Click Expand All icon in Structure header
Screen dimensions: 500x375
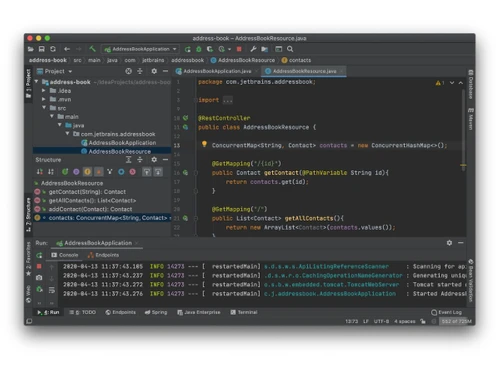[x=129, y=160]
